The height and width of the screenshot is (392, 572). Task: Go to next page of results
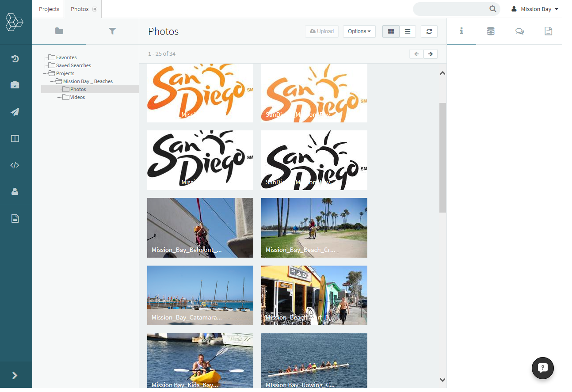(x=431, y=54)
